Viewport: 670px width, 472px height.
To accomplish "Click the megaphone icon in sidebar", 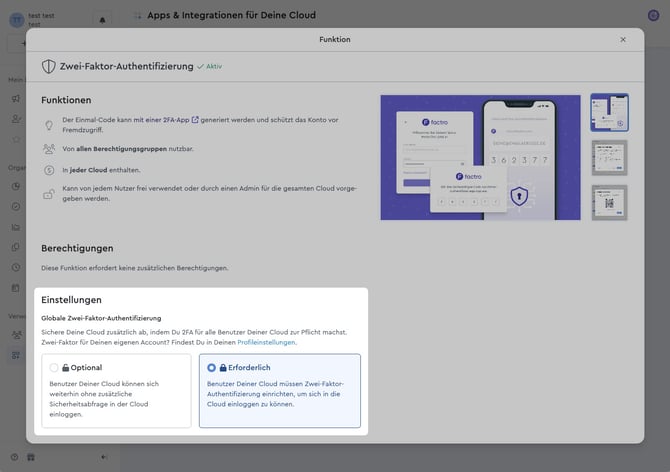I will (x=16, y=98).
